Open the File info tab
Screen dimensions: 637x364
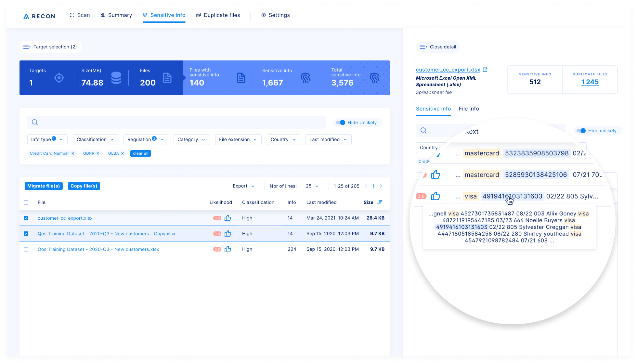tap(469, 109)
